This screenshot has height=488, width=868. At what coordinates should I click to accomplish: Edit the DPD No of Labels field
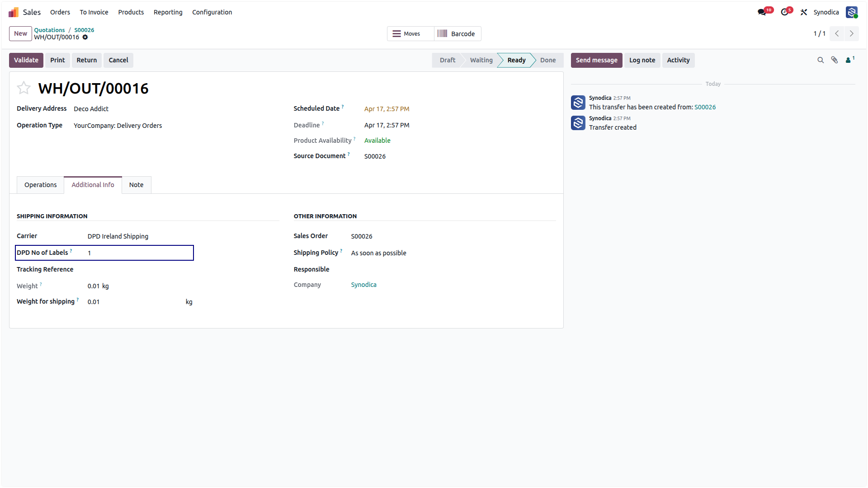point(140,253)
